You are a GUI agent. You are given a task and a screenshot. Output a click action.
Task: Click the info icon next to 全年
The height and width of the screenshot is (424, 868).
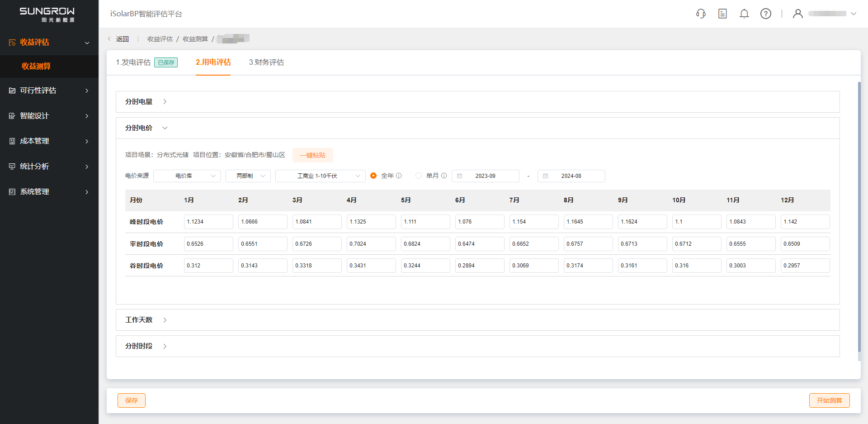coord(399,176)
